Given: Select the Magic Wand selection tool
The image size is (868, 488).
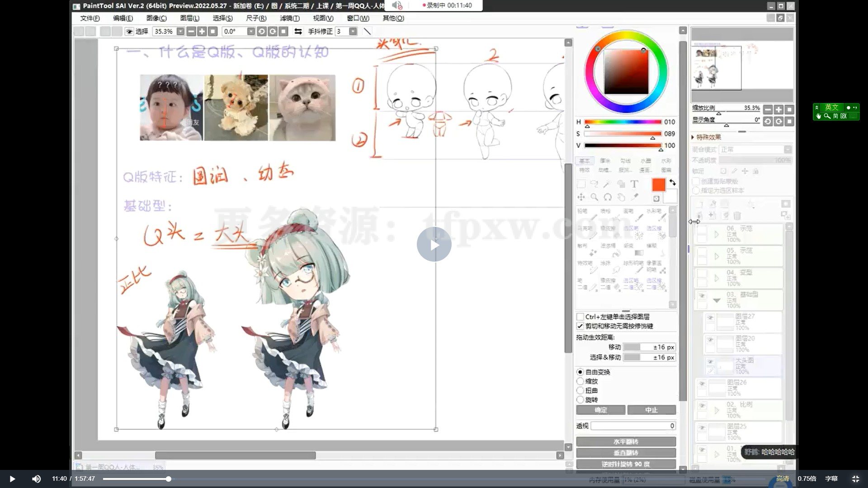Looking at the screenshot, I should (607, 184).
